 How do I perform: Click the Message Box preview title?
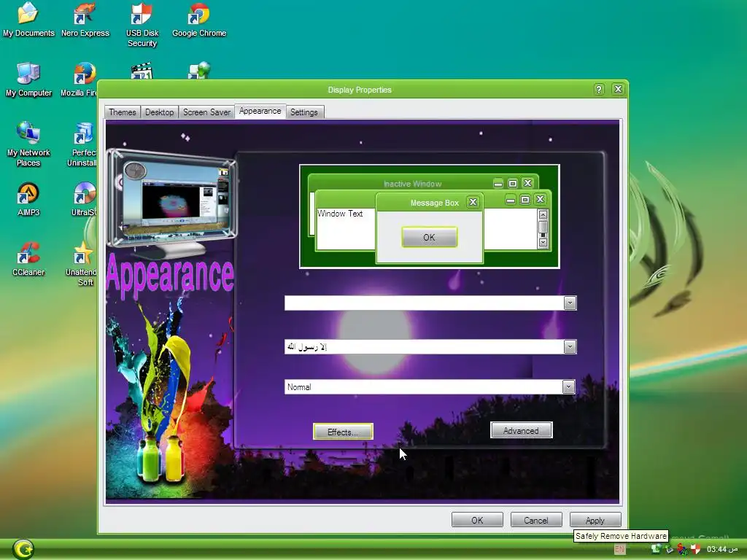click(435, 203)
